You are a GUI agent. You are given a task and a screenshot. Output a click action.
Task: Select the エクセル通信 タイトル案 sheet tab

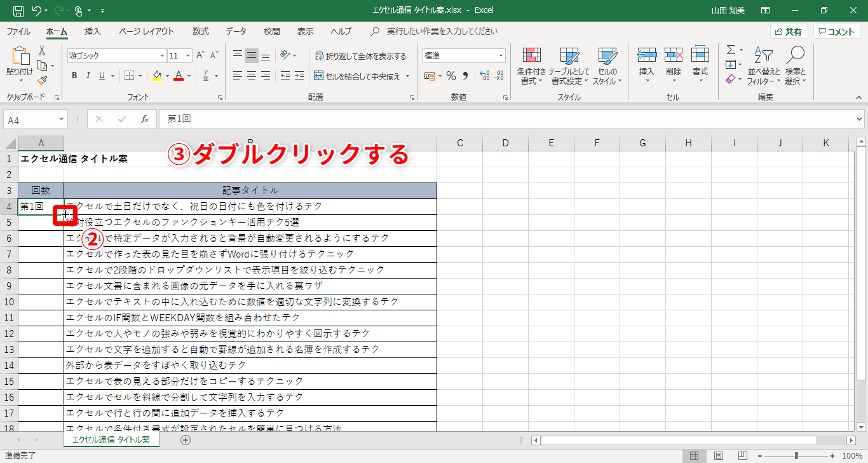(x=111, y=439)
